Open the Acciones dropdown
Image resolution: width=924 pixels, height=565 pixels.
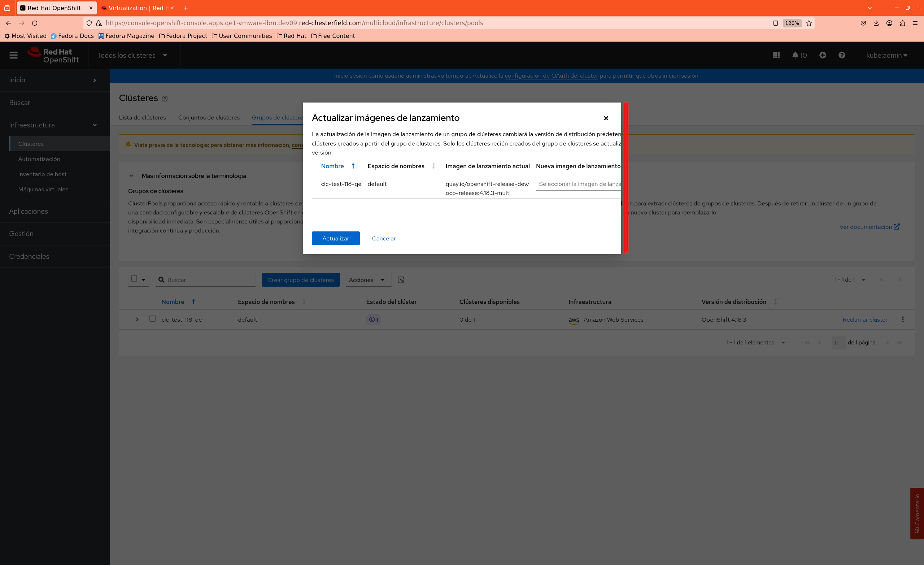(x=366, y=280)
